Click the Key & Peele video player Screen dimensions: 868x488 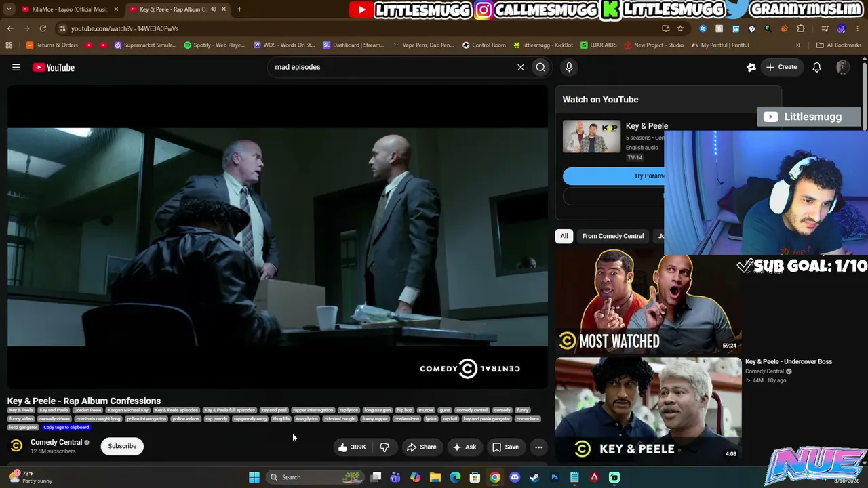coord(277,237)
